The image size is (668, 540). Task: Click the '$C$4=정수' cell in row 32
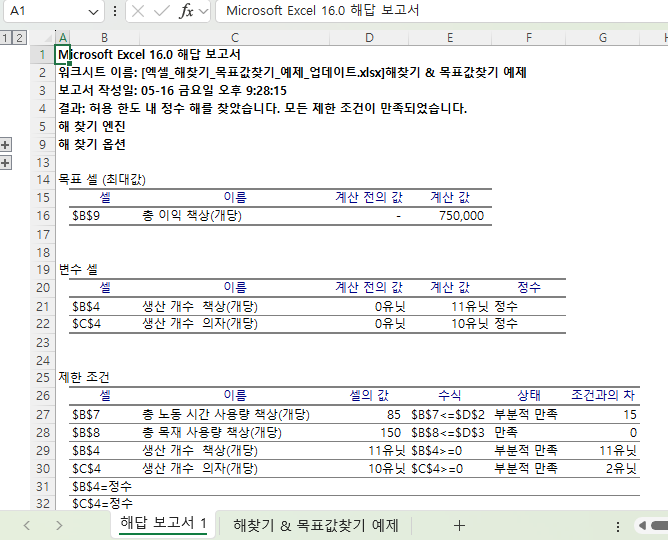click(x=104, y=504)
